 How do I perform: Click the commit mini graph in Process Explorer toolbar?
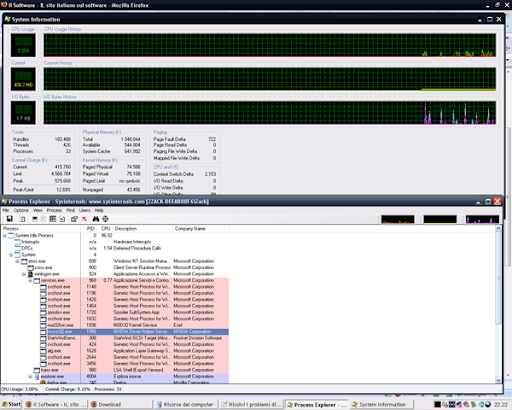pos(440,219)
